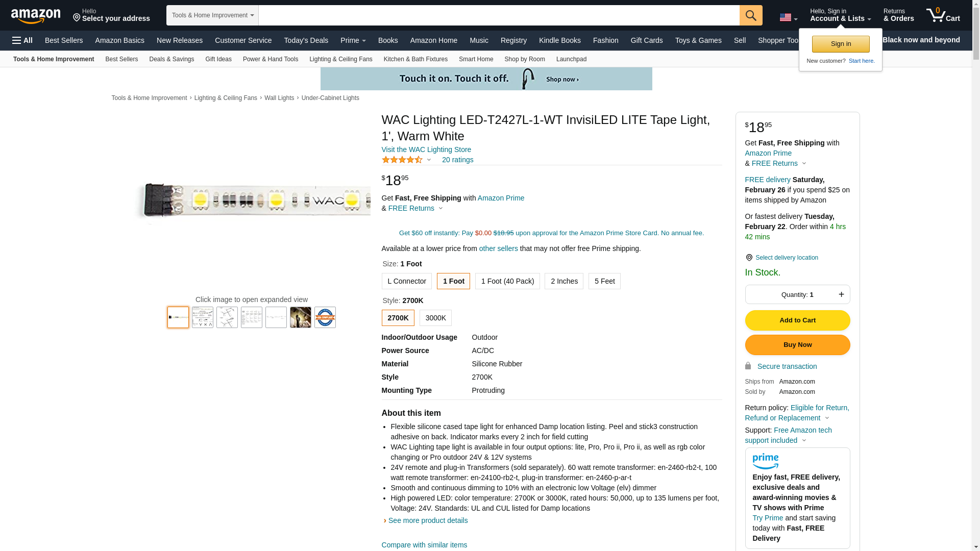
Task: Open Today's Deals in navigation bar
Action: 306,40
